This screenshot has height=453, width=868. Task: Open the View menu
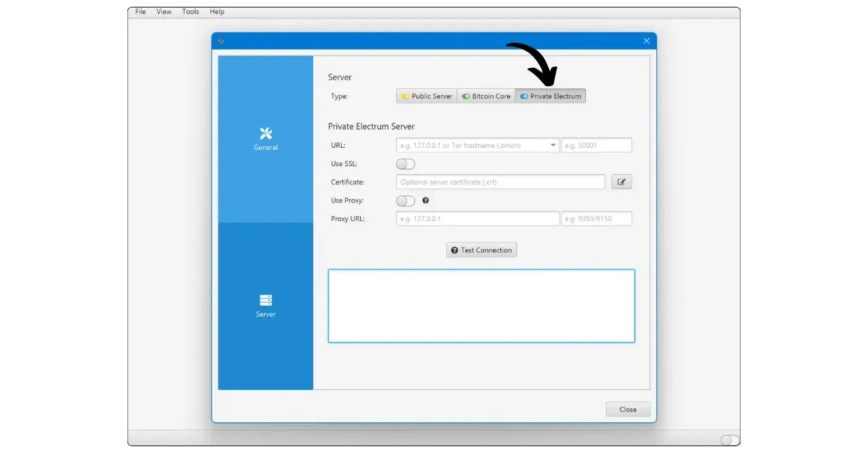163,12
